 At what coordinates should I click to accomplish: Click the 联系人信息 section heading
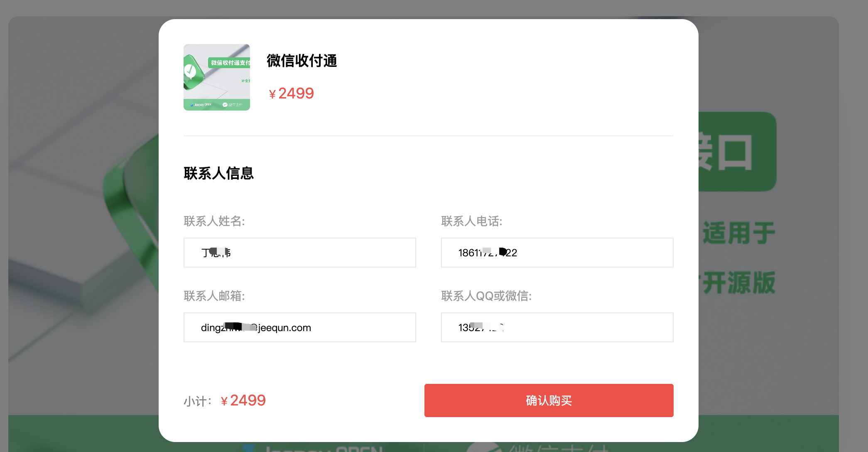(218, 173)
